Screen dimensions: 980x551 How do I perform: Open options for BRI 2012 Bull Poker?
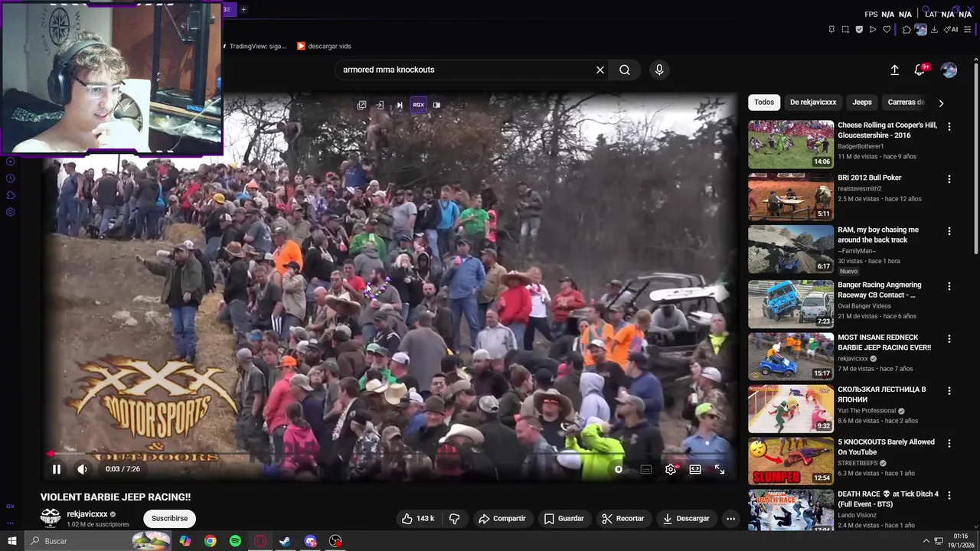click(x=949, y=179)
